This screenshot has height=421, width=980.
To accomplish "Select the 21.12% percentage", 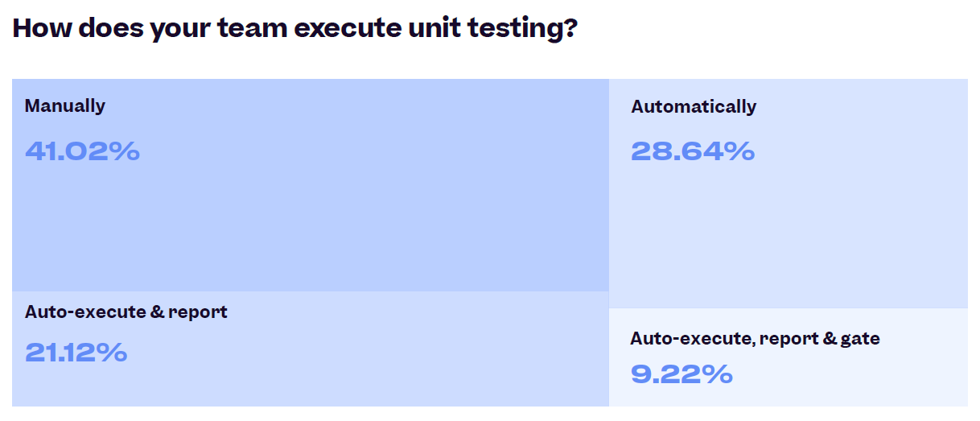I will click(76, 353).
